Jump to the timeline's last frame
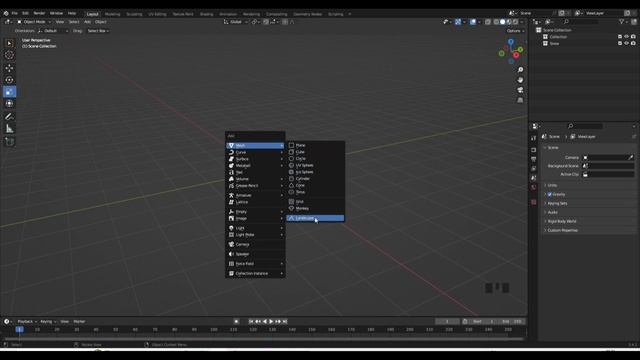Viewport: 640px width, 360px height. pyautogui.click(x=285, y=322)
